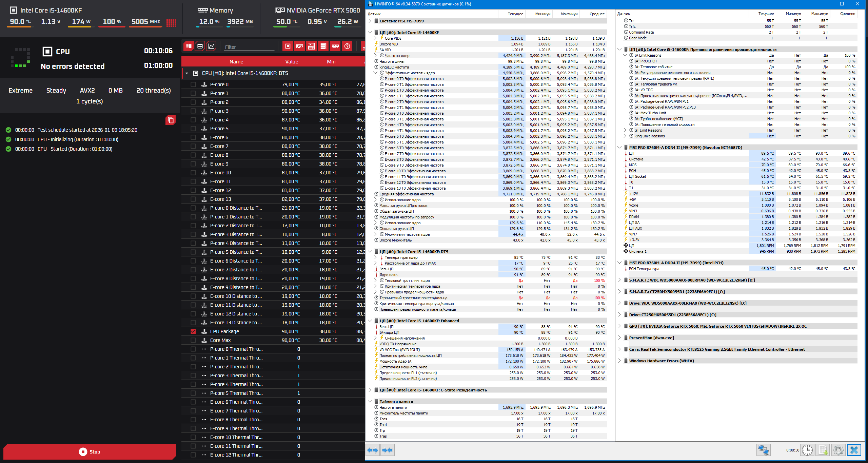The width and height of the screenshot is (868, 463).
Task: Click the Filter input field
Action: pos(249,47)
